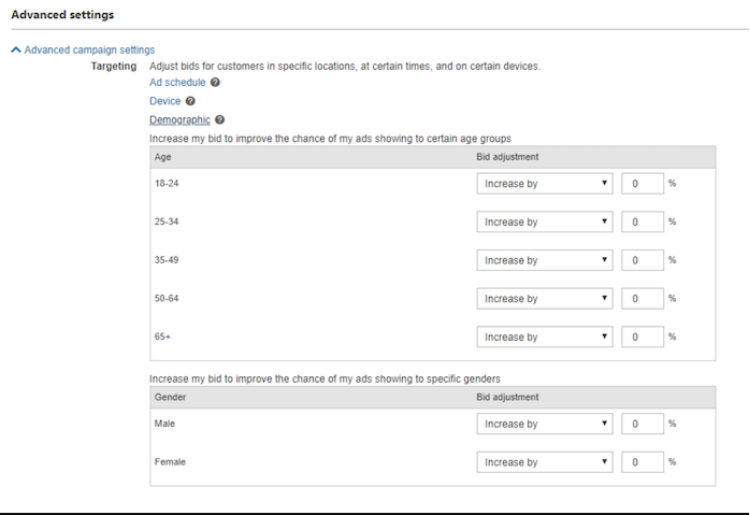Screen dimensions: 750x515
Task: Click the Advanced settings heading
Action: (x=63, y=15)
